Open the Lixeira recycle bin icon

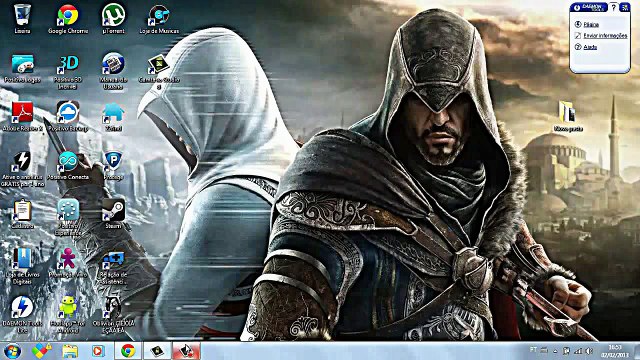coord(22,19)
